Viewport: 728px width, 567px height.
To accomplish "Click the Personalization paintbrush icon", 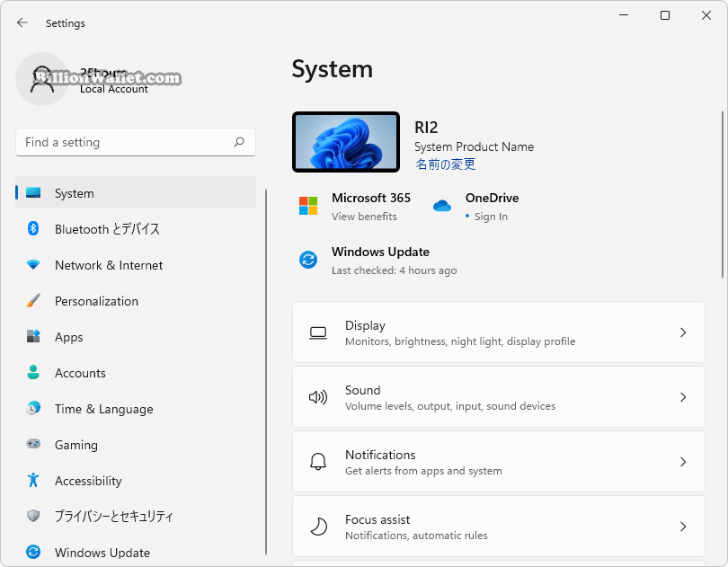I will 33,300.
